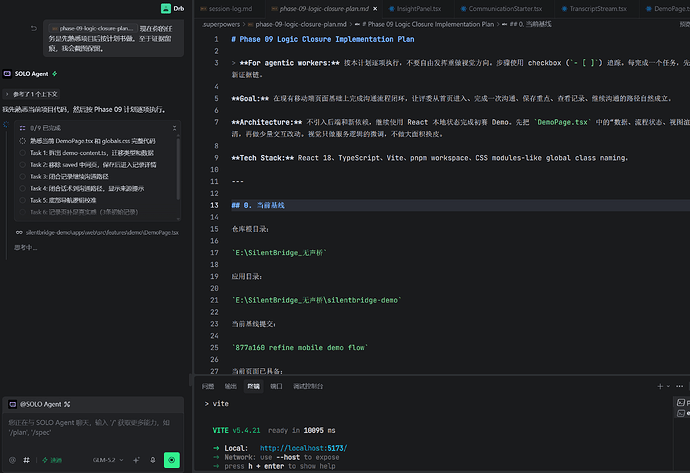Viewport: 690px width, 473px height.
Task: Click the silentbridge-demo path on line 21
Action: point(316,300)
